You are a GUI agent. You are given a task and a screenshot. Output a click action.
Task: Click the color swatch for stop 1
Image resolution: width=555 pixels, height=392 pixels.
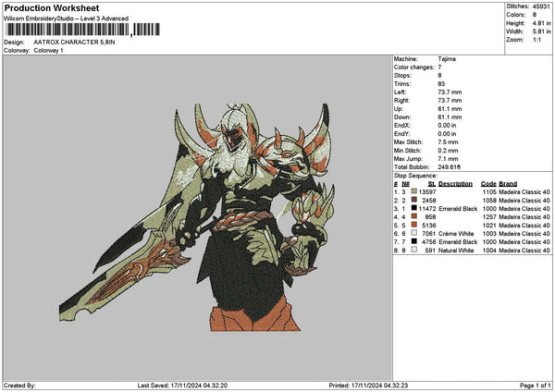pos(415,191)
